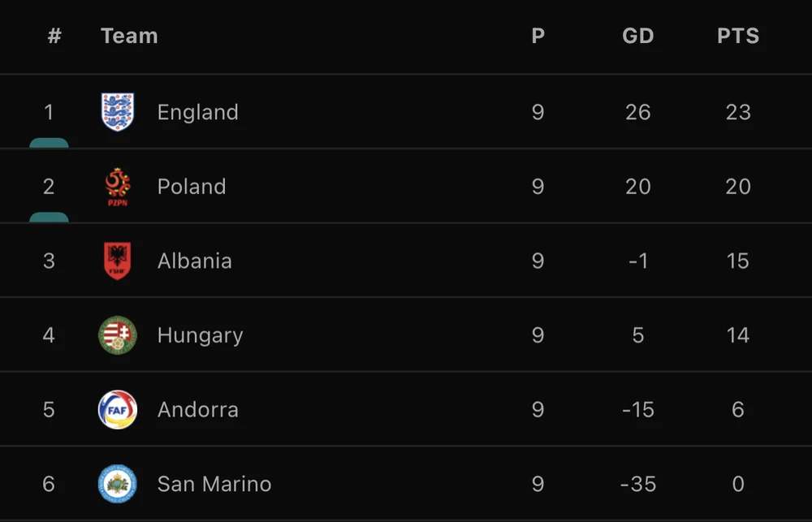Click the San Marino crest icon
812x522 pixels.
(x=118, y=485)
